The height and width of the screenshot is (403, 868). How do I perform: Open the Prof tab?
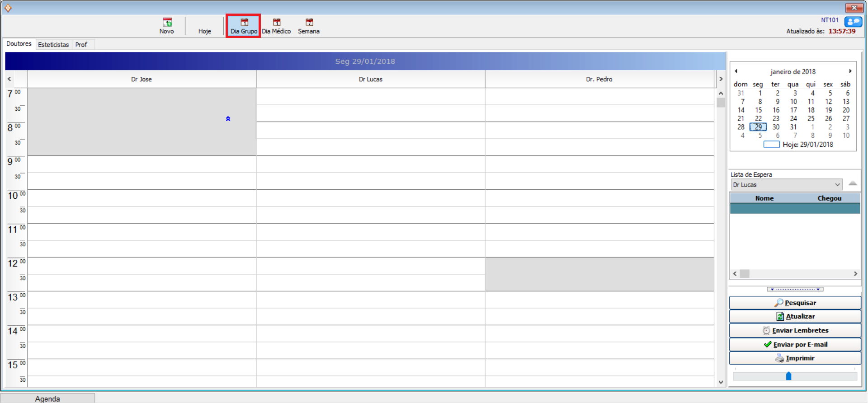pyautogui.click(x=81, y=45)
